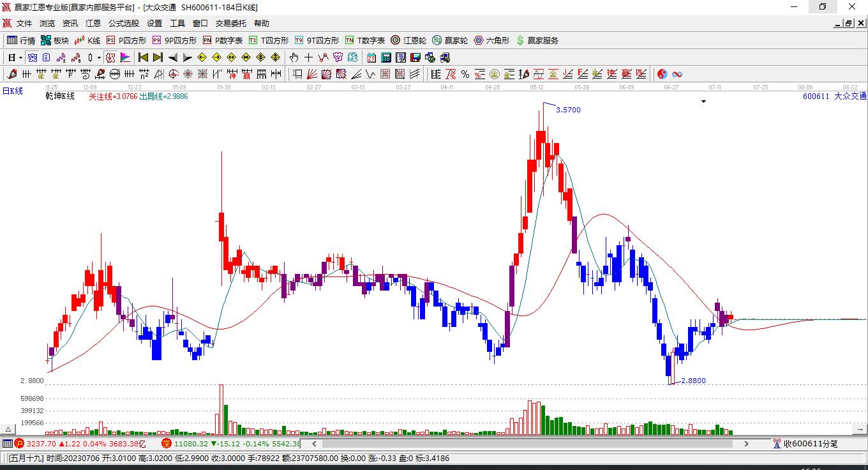Viewport: 868px width, 470px height.
Task: Launch the 江恩轮 Gann wheel
Action: pos(408,40)
